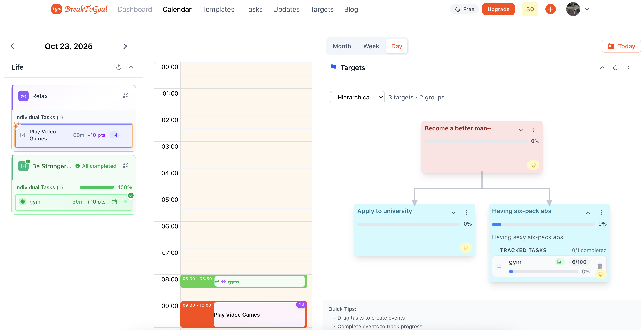Refresh the Targets panel
Screen dimensions: 644x330
click(615, 68)
